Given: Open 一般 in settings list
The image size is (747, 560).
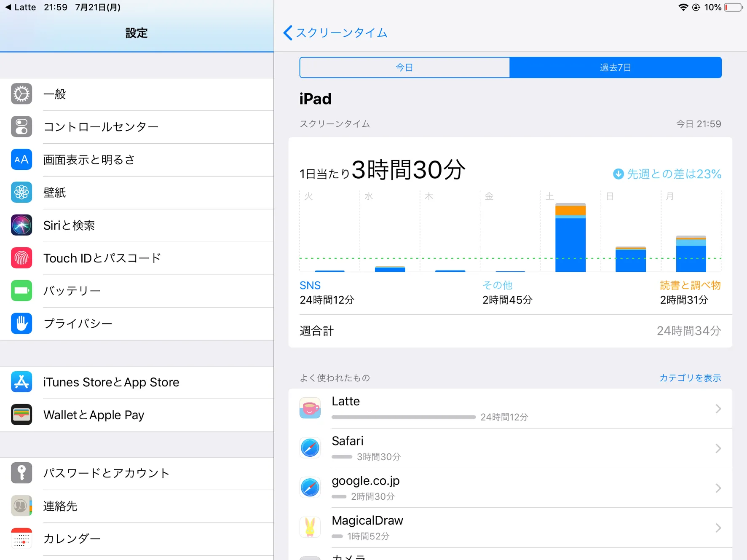Looking at the screenshot, I should (x=137, y=94).
